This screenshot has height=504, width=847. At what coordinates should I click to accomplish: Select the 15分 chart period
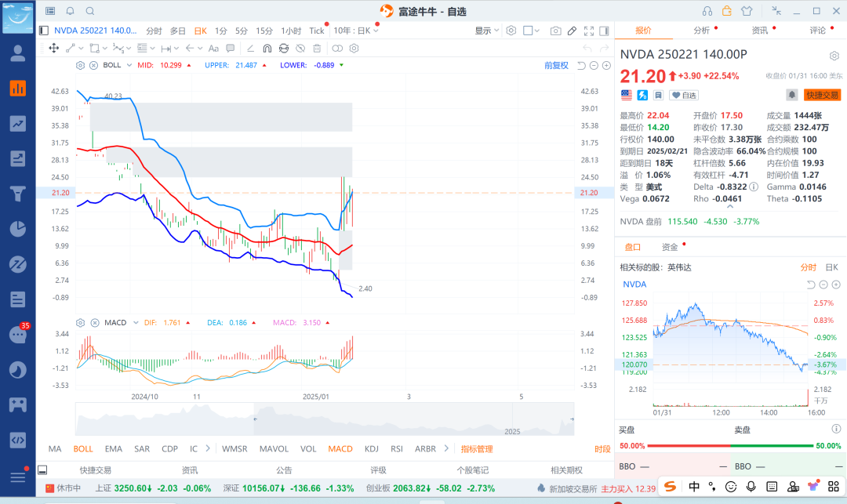click(264, 31)
